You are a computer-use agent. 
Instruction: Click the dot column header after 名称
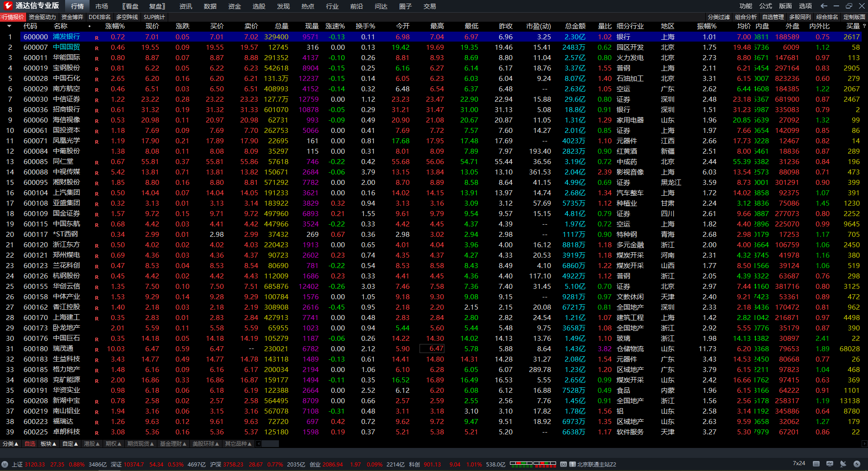(x=90, y=26)
